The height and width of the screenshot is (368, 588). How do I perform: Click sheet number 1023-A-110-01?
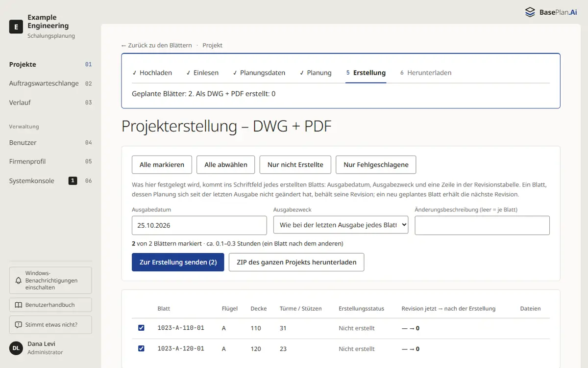[x=181, y=328]
